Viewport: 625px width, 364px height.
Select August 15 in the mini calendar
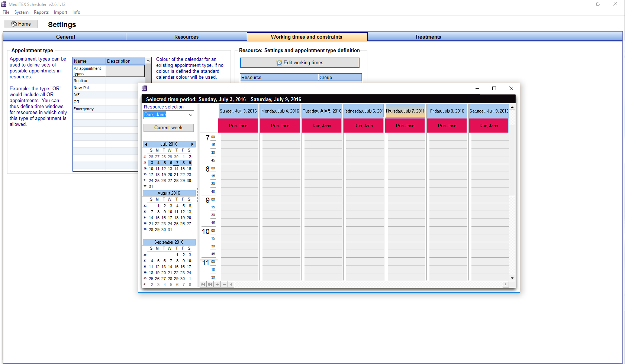click(x=157, y=218)
